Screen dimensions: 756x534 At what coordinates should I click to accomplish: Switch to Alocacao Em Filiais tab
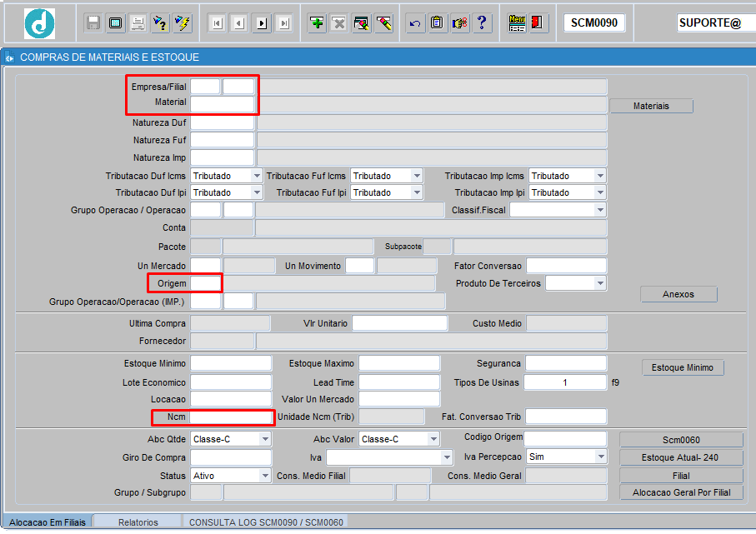coord(48,522)
